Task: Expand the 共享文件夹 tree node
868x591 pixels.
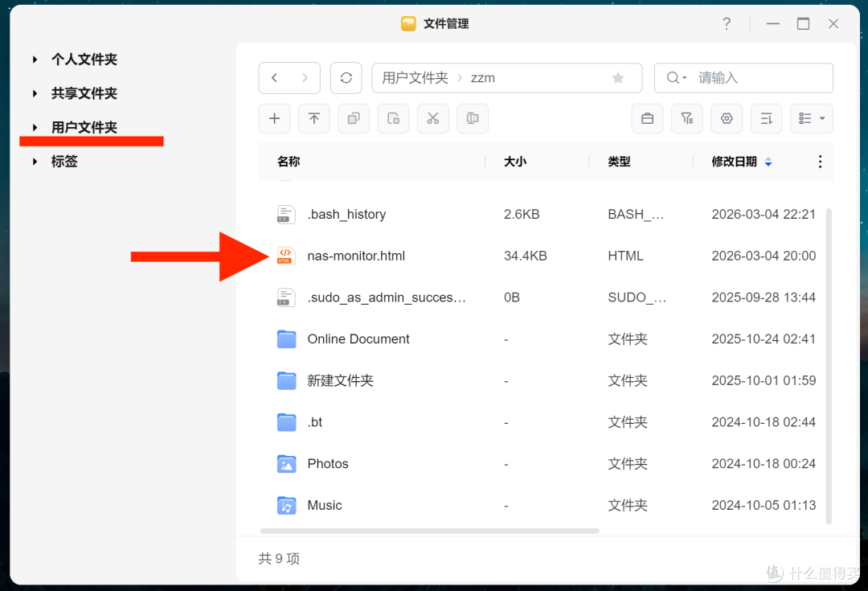Action: point(35,93)
